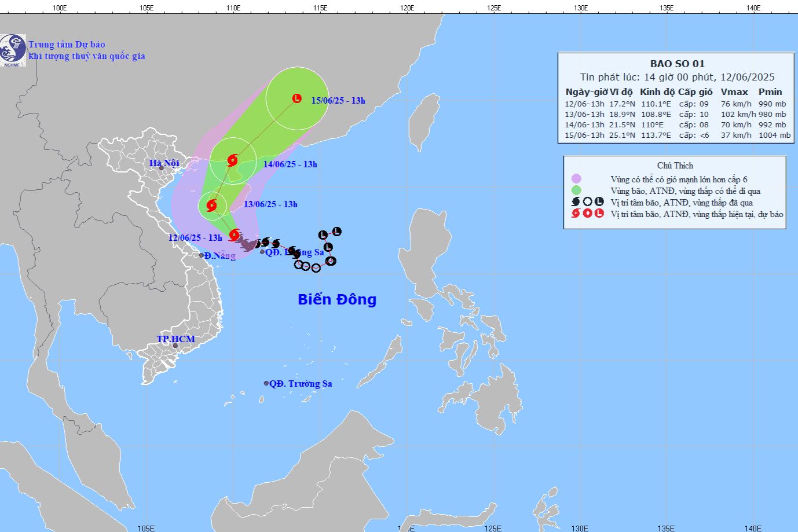Click the red storm symbol in the legend
The image size is (798, 532).
[x=576, y=214]
